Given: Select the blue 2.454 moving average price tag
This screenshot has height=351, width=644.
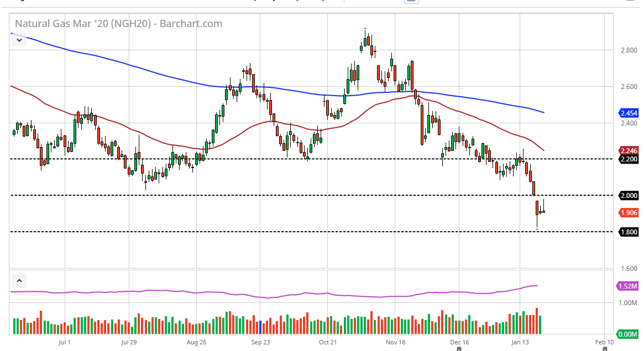Looking at the screenshot, I should (629, 113).
